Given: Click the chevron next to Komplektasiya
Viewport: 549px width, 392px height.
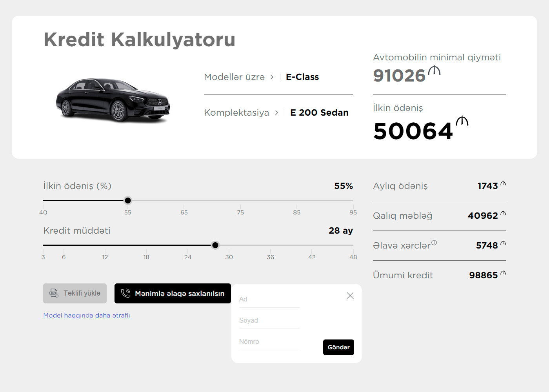Looking at the screenshot, I should 276,113.
